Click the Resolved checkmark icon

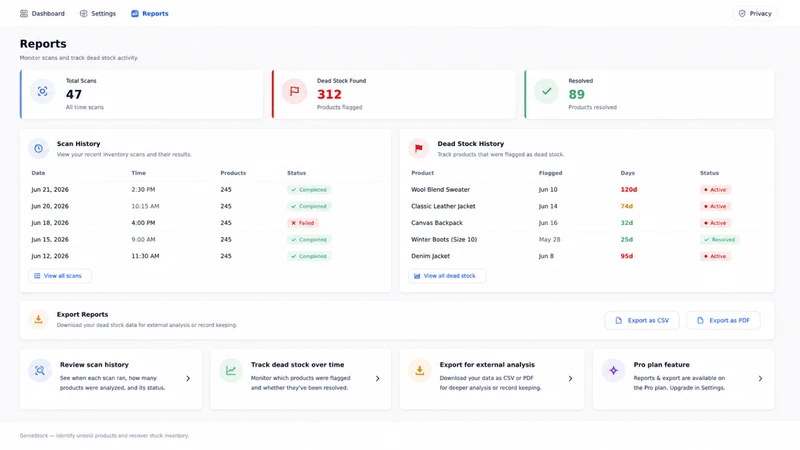pos(546,91)
